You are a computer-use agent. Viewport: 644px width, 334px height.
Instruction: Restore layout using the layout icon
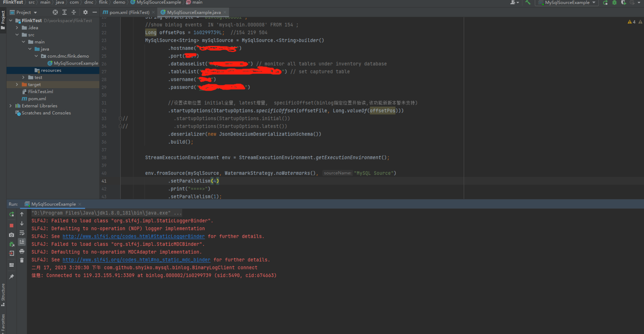pos(11,265)
